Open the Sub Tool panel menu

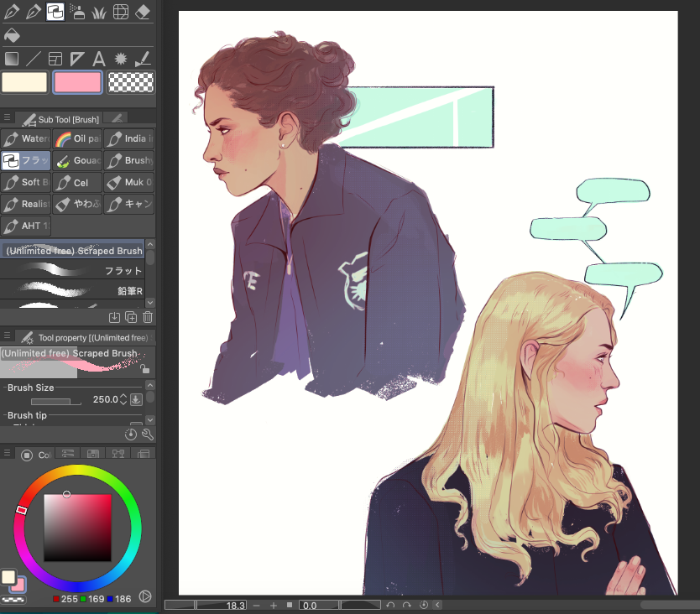tap(7, 118)
